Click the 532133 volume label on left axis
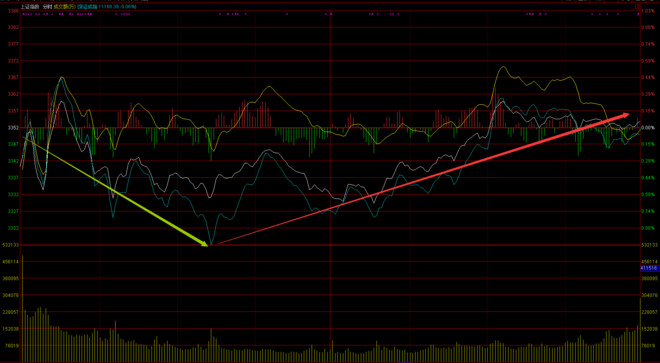Viewport: 660px width, 363px height. (11, 245)
